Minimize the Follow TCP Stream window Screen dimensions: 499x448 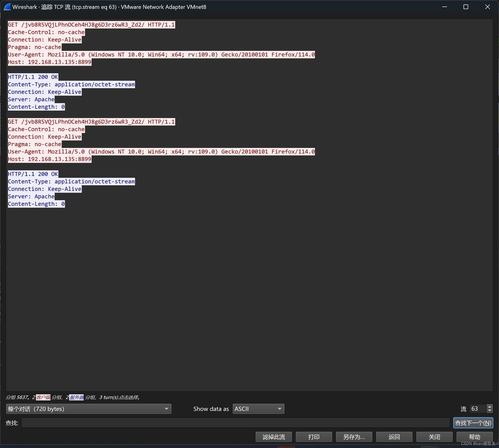click(444, 7)
